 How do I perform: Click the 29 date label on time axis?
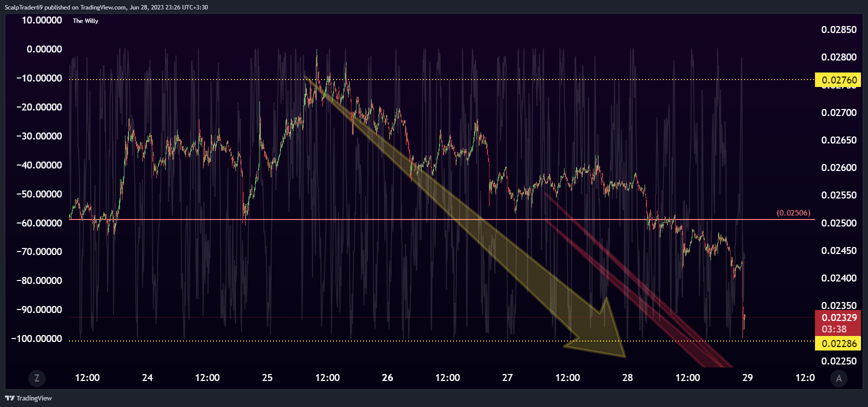coord(747,377)
